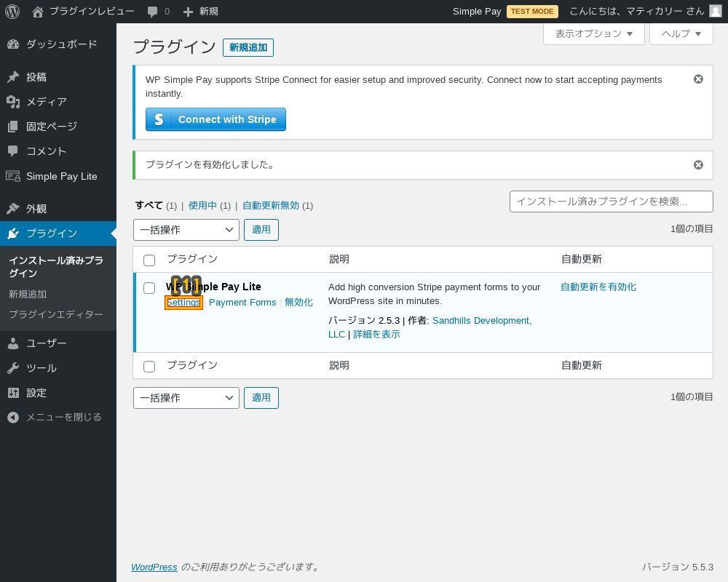Open WordPress footer link
This screenshot has width=728, height=582.
tap(154, 567)
